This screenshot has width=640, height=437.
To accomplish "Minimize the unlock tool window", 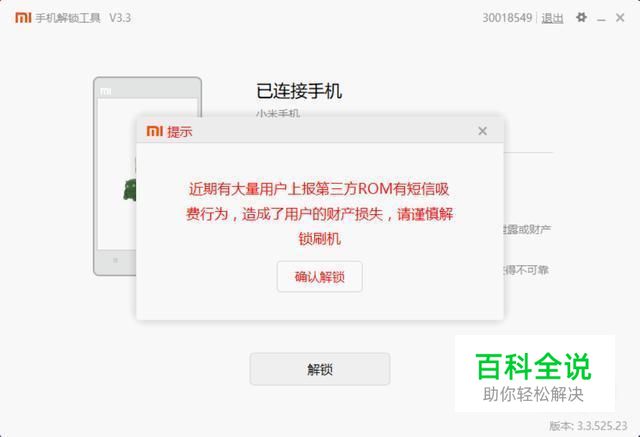I will [x=601, y=19].
